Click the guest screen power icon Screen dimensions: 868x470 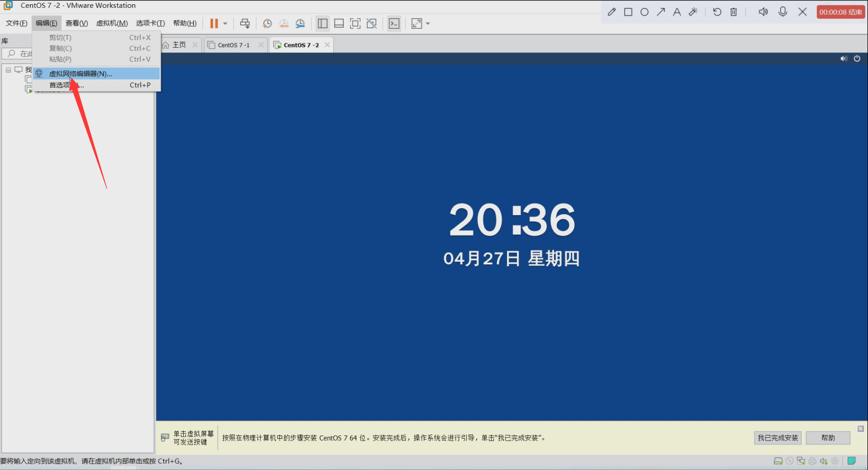click(857, 59)
